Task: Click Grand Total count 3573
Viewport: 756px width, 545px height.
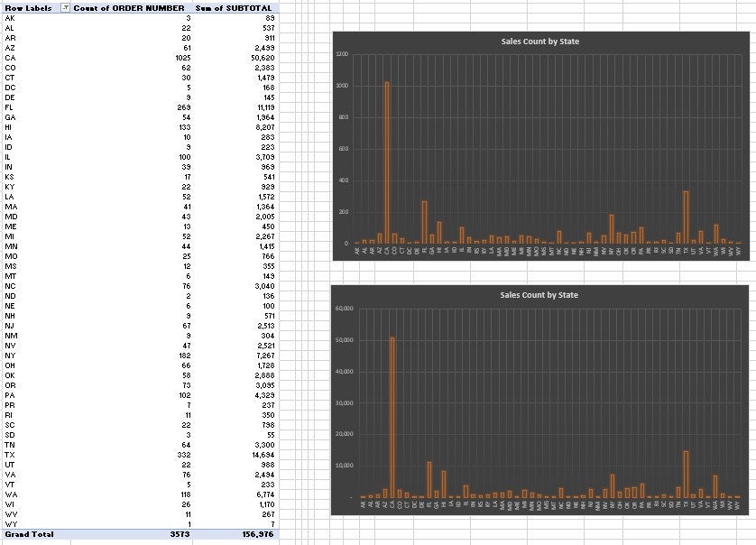Action: pos(180,534)
